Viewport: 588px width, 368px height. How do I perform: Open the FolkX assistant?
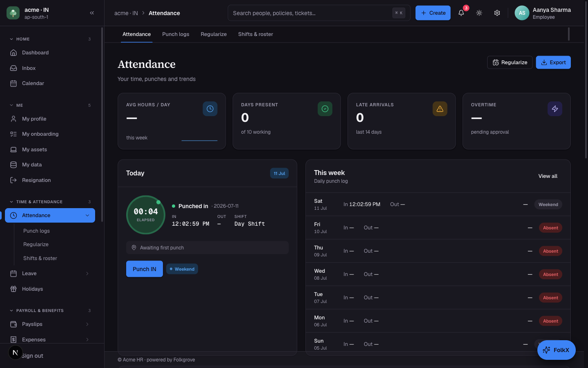[557, 350]
